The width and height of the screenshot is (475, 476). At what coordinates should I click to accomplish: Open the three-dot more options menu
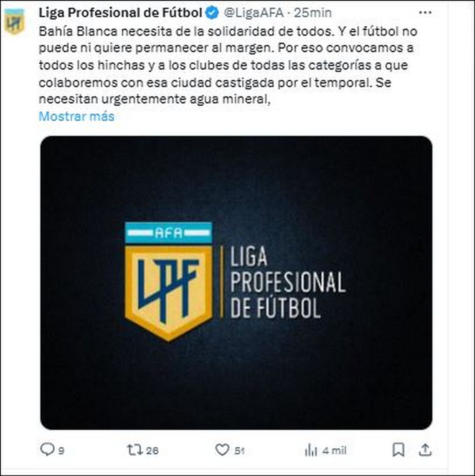(x=425, y=13)
